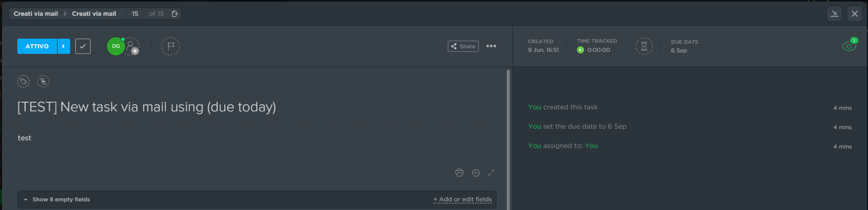This screenshot has height=210, width=868.
Task: Expand description with the diagonal arrows icon
Action: [491, 173]
